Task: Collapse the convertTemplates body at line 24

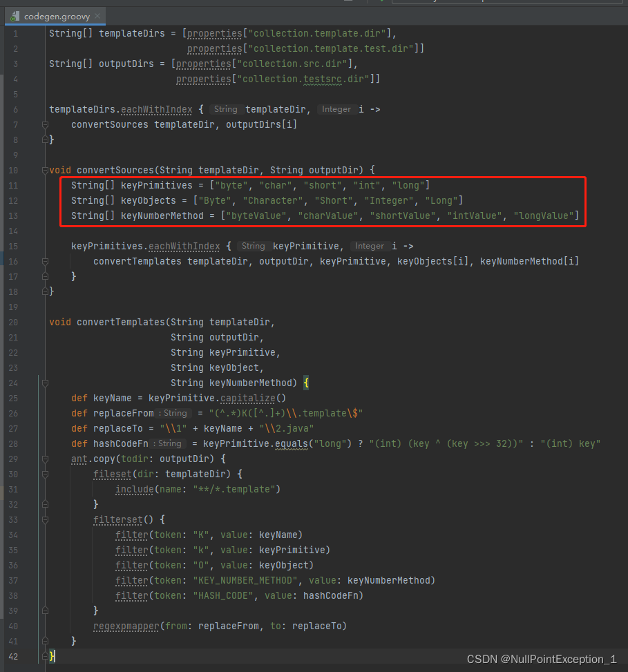Action: coord(45,383)
